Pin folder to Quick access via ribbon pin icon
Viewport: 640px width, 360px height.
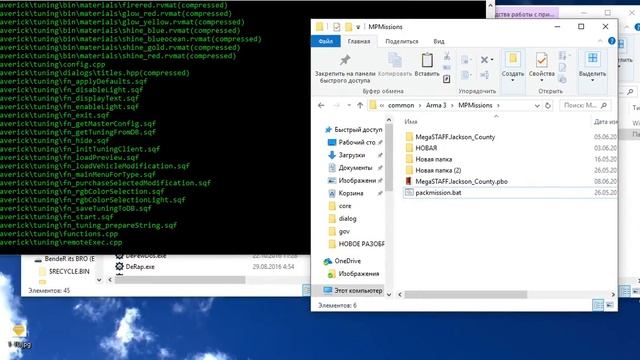pos(345,61)
